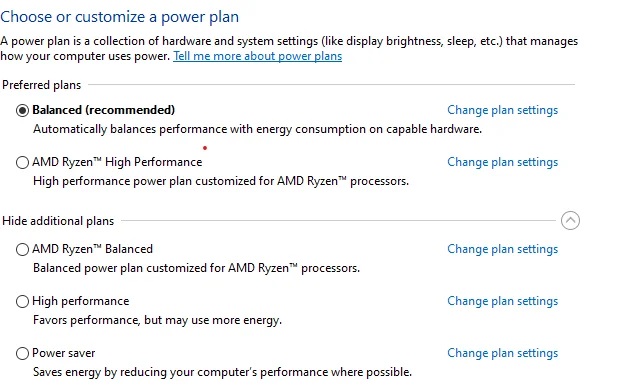Enable the High performance power plan
Screen dimensions: 625x390
point(22,301)
